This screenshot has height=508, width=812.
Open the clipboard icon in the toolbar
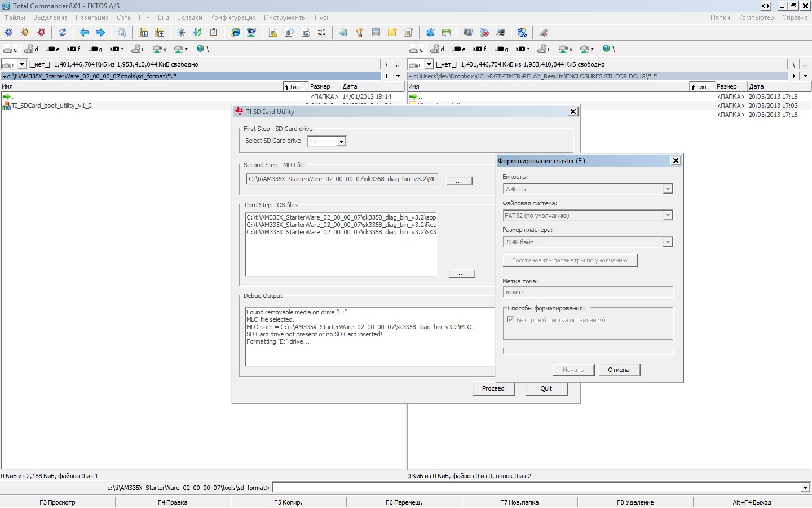click(x=214, y=33)
